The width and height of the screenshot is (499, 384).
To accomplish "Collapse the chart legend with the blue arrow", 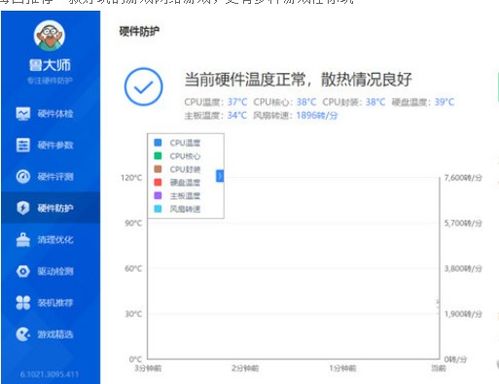I will point(220,176).
